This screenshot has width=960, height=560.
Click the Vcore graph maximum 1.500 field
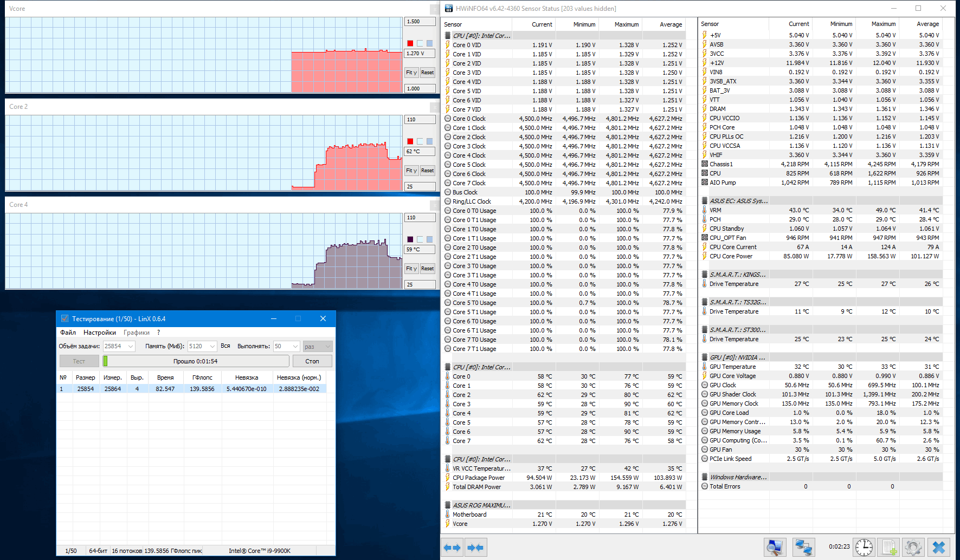tap(420, 22)
